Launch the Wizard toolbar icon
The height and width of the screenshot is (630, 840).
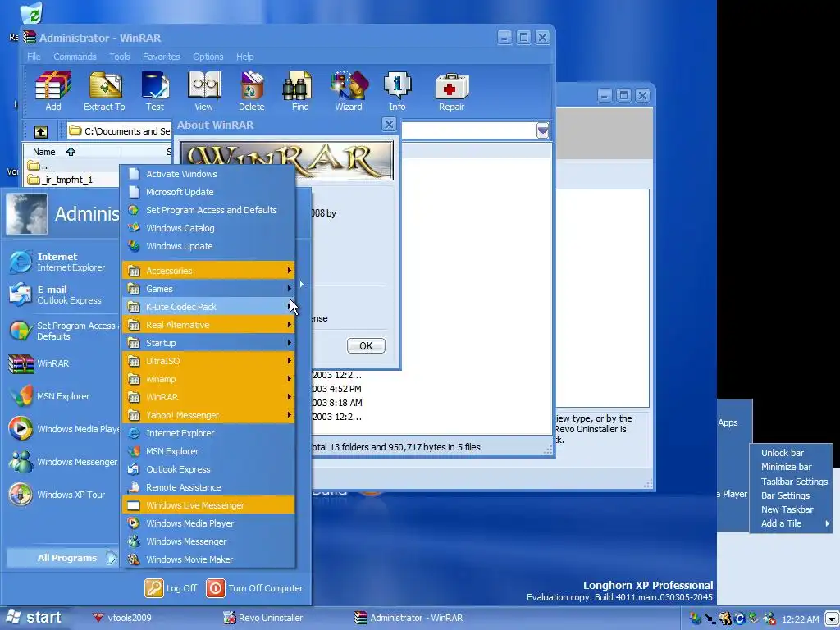coord(349,91)
